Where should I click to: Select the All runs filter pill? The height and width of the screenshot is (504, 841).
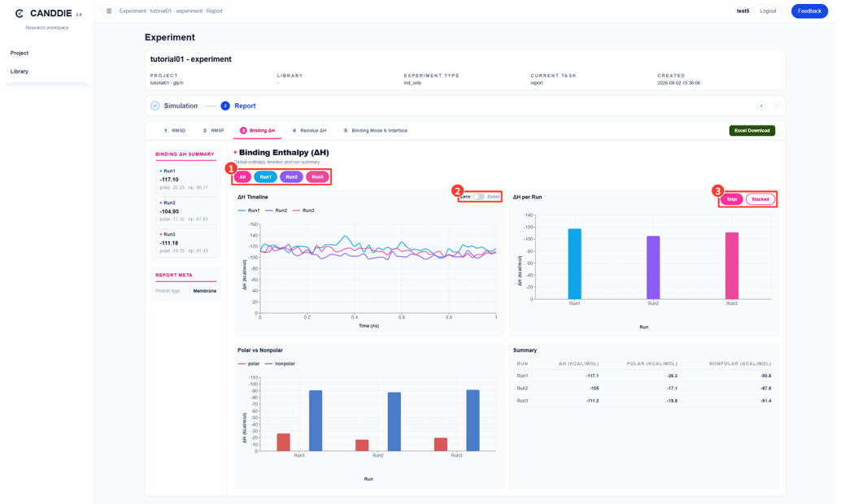[x=242, y=177]
